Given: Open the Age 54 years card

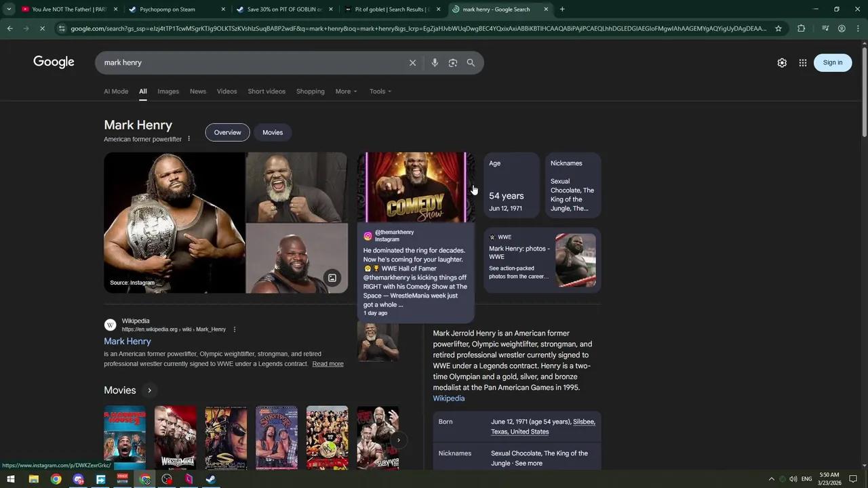Looking at the screenshot, I should 511,185.
